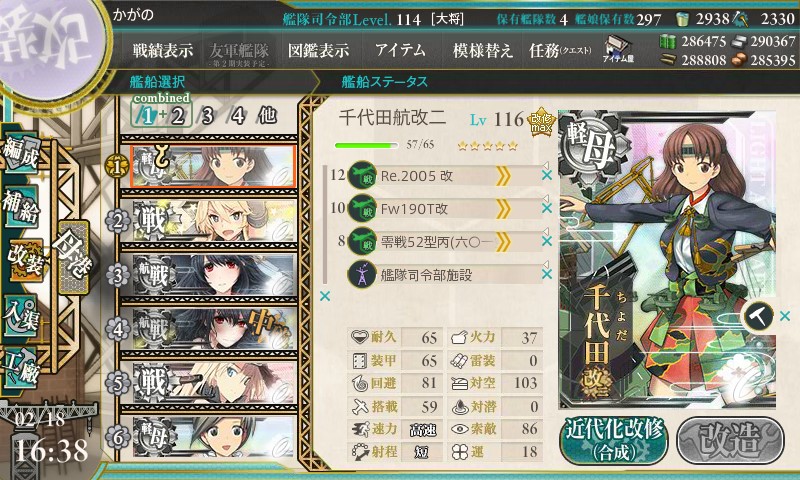Click the 改造 remodel button
The width and height of the screenshot is (800, 480).
click(730, 440)
